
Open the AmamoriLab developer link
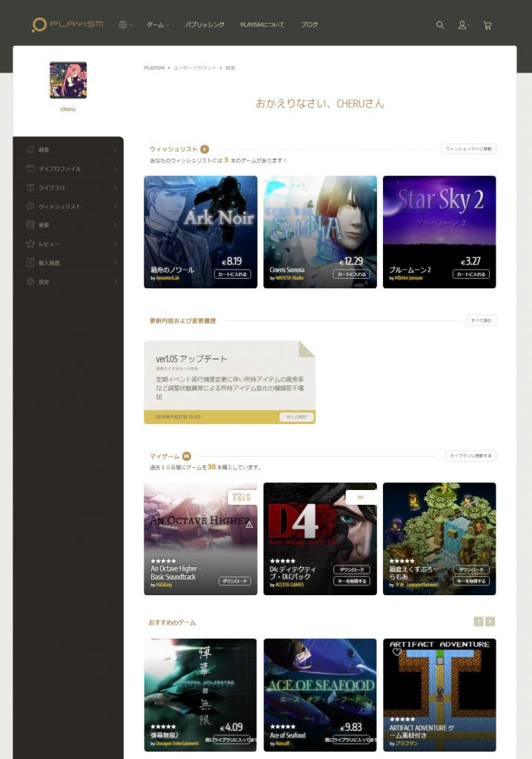click(167, 279)
